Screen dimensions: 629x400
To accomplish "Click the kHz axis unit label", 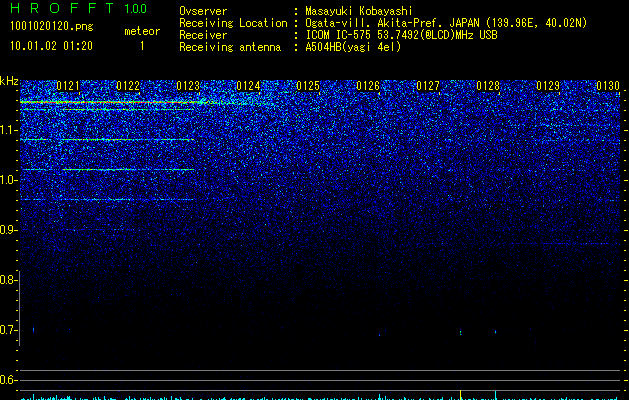I will [9, 81].
